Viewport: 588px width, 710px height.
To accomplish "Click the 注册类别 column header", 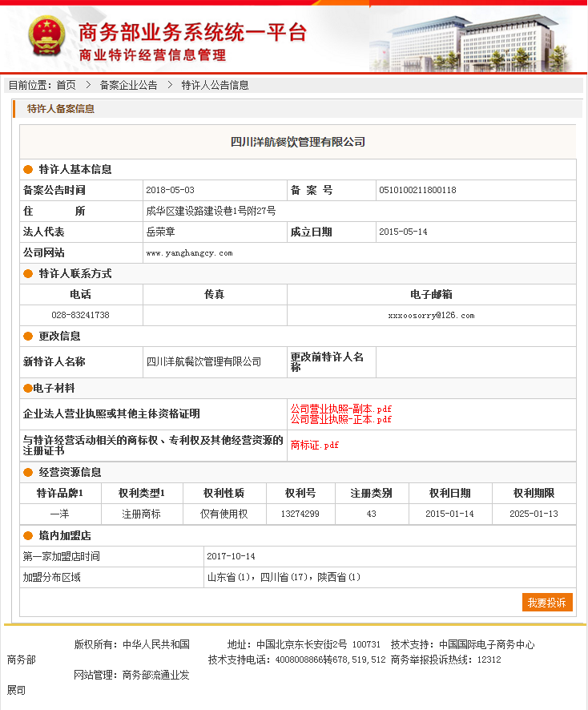I will 371,493.
